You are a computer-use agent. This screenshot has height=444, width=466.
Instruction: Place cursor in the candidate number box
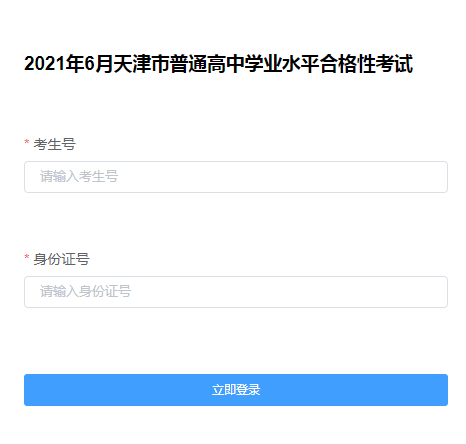tap(236, 177)
